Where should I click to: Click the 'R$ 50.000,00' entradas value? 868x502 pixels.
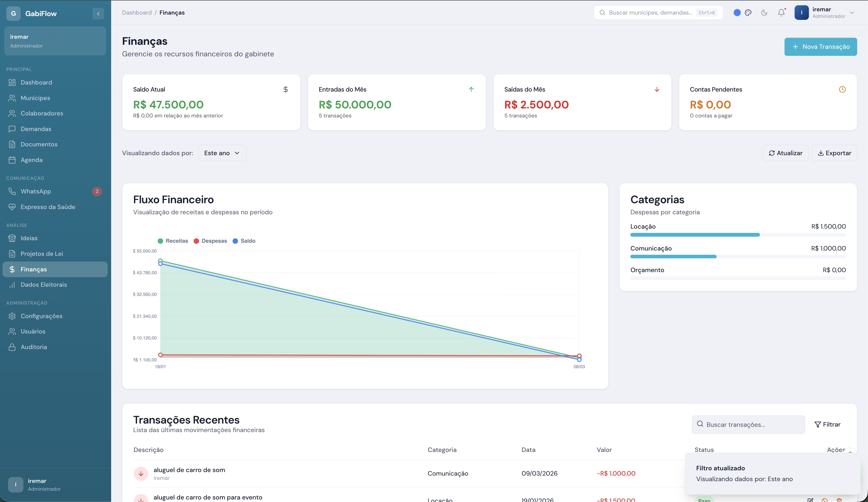(x=355, y=104)
